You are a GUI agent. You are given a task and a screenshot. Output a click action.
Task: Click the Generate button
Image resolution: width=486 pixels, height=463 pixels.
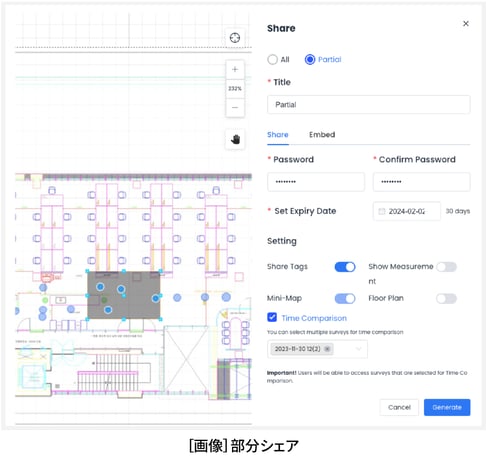(x=447, y=407)
